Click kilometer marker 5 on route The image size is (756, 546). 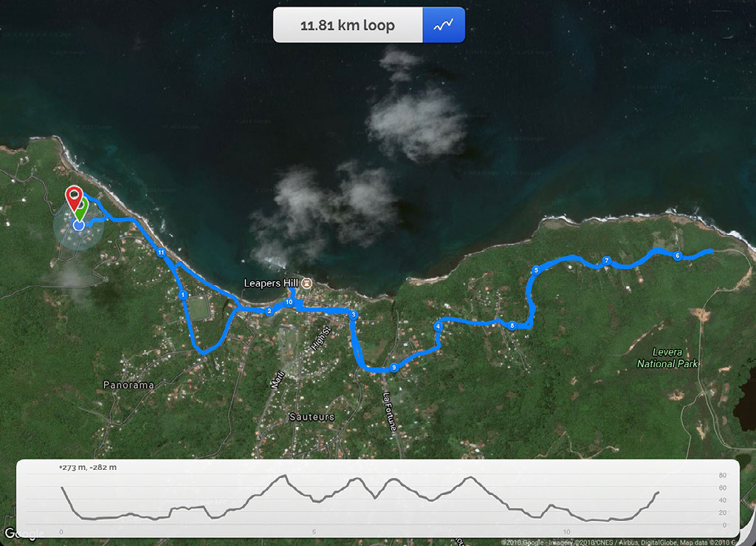[536, 270]
